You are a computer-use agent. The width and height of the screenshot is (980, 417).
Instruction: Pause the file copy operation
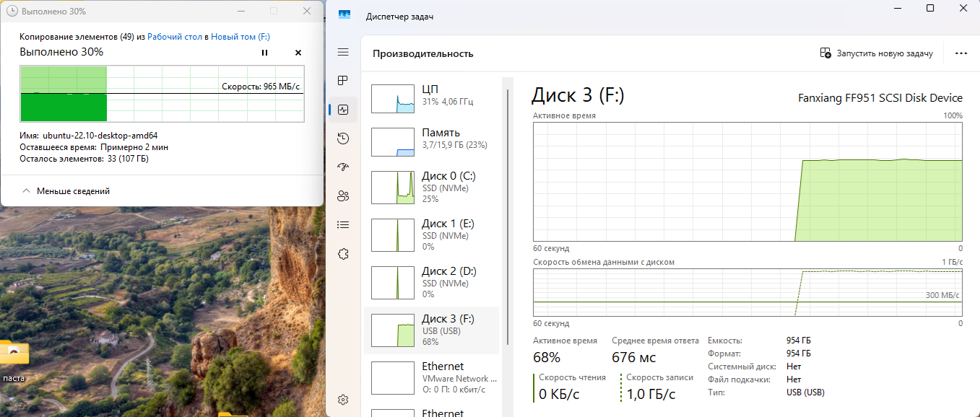point(264,53)
